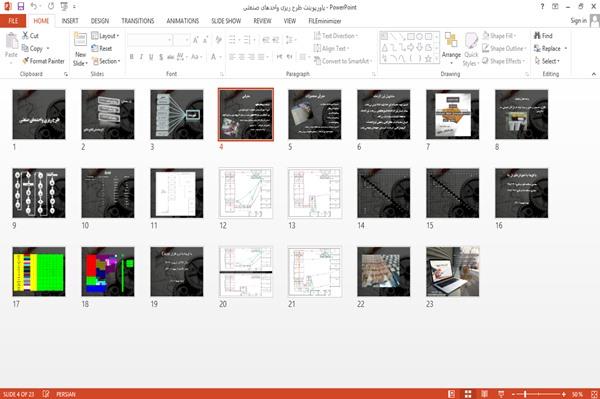The height and width of the screenshot is (399, 600).
Task: Open Shape Effects dropdown
Action: (504, 61)
